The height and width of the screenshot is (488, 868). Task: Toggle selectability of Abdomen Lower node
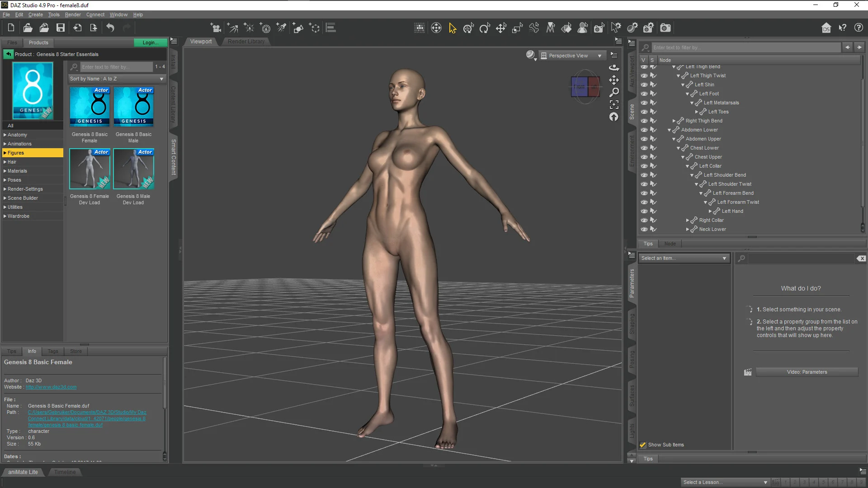pos(653,130)
